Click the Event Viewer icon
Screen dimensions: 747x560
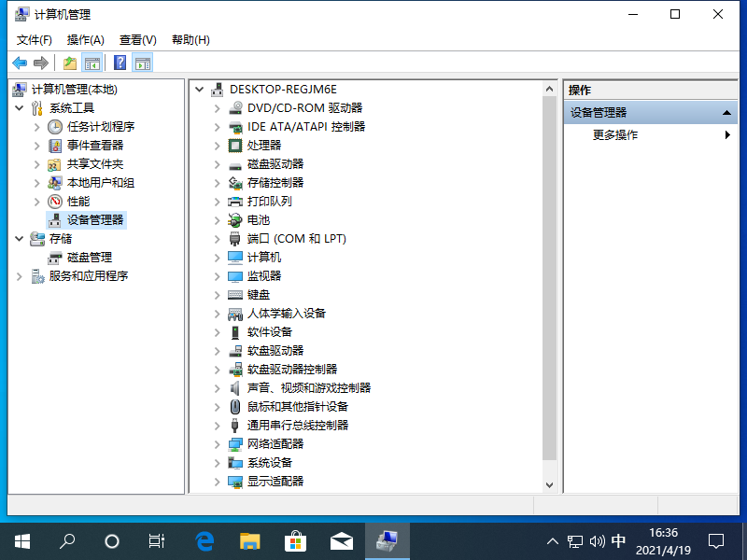pos(55,146)
